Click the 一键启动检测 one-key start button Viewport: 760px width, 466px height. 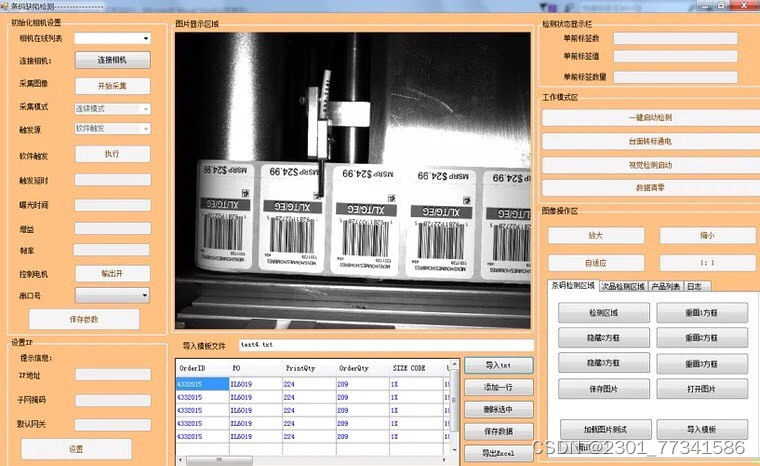coord(650,117)
